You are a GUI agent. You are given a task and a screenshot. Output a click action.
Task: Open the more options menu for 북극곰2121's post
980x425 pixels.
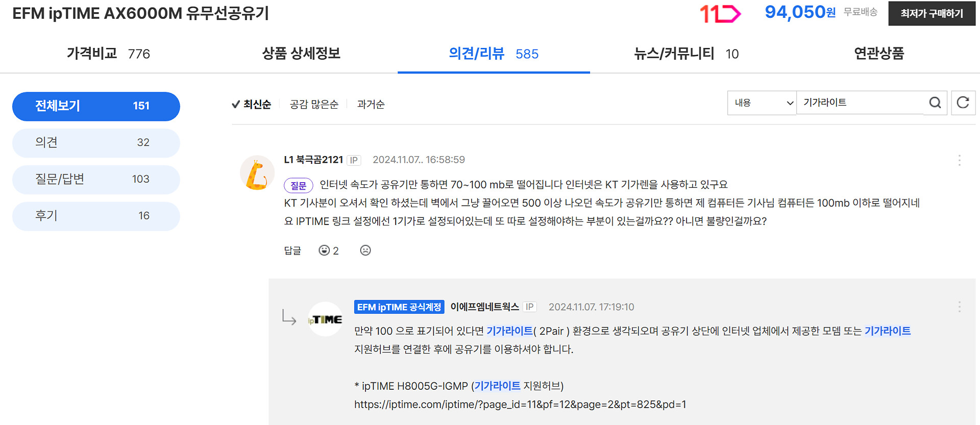coord(960,160)
